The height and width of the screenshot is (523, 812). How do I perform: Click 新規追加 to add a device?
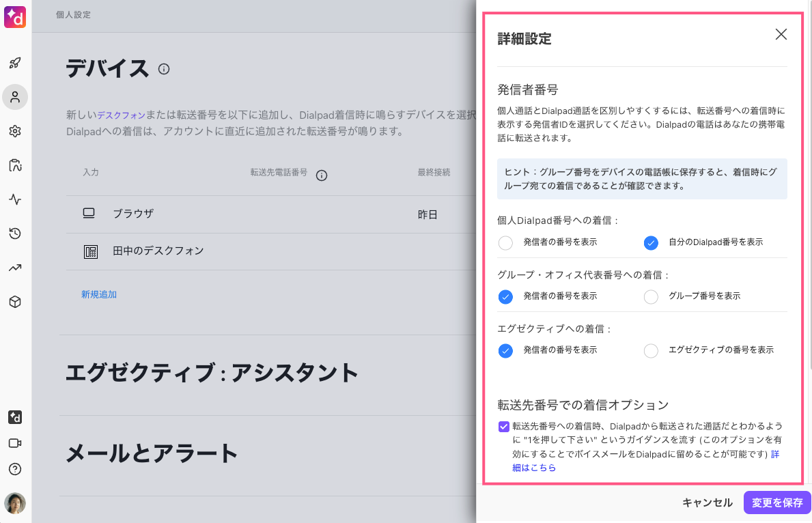pyautogui.click(x=98, y=294)
